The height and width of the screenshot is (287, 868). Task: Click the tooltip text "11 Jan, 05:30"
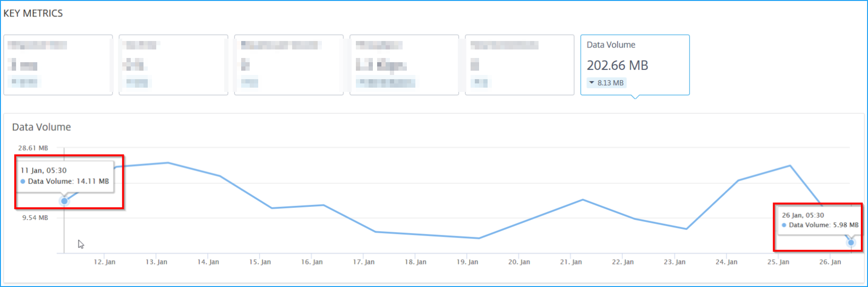tap(43, 171)
